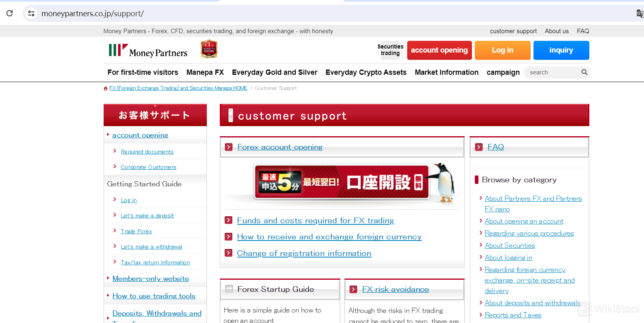Open Members-only website link
The width and height of the screenshot is (644, 323).
point(151,279)
